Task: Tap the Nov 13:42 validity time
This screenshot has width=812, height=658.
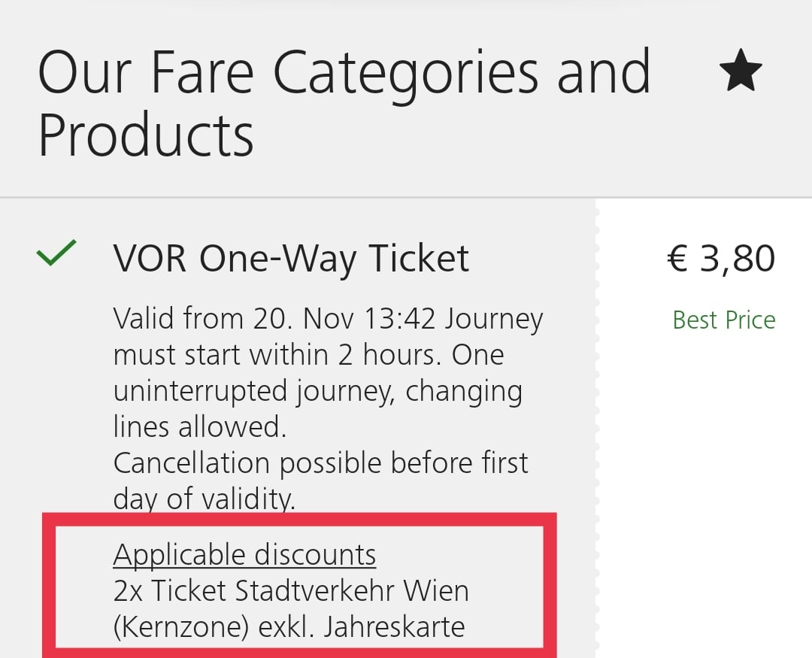Action: pos(368,319)
